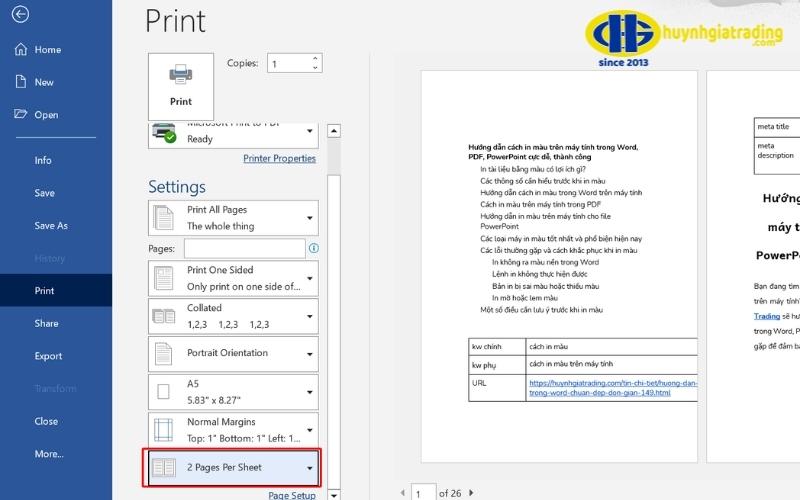Screen dimensions: 800x500
Task: Click the Pages info icon
Action: pyautogui.click(x=314, y=248)
